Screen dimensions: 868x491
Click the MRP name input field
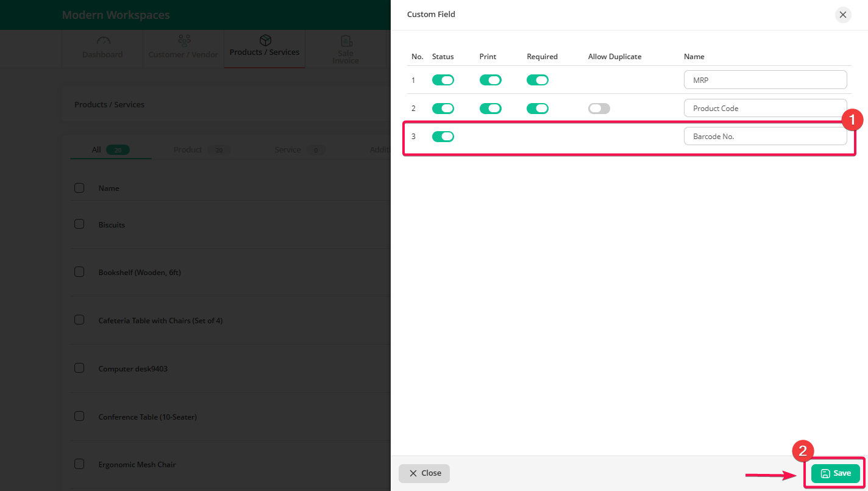click(x=765, y=80)
